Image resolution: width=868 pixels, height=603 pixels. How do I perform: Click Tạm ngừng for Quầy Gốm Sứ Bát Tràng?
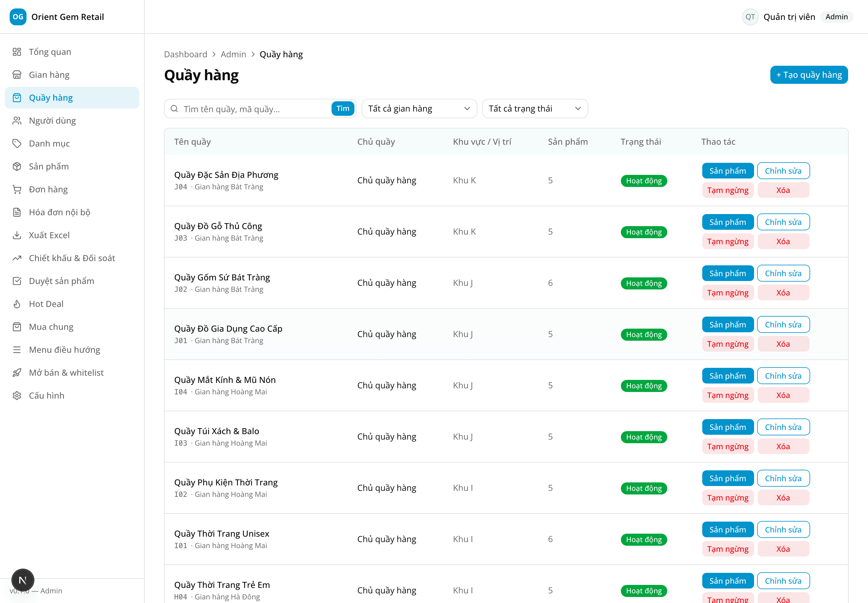tap(728, 293)
